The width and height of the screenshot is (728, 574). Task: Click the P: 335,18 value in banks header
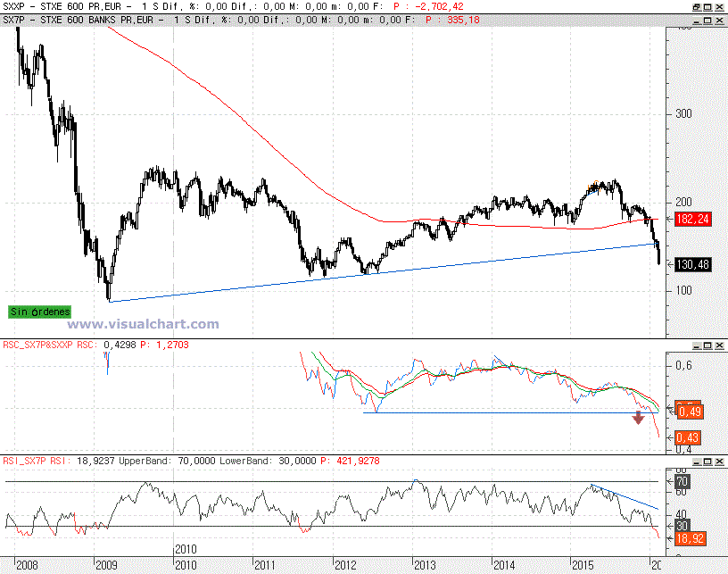(x=452, y=21)
